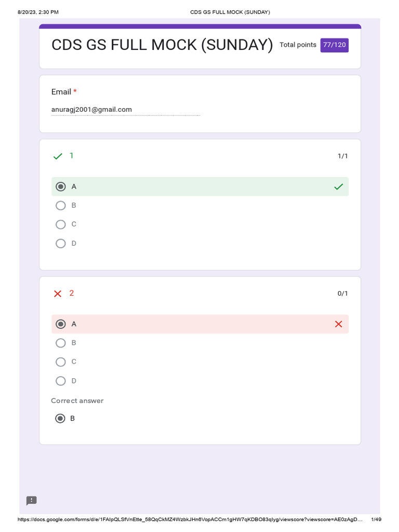Screen dimensions: 399x532
Task: Select radio option C in question 1
Action: (x=61, y=224)
